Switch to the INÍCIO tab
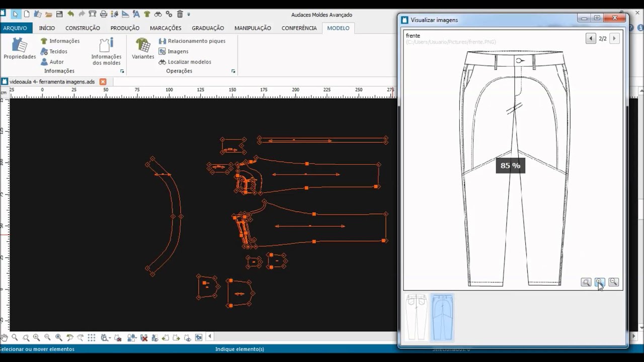Viewport: 644px width, 362px height. point(47,28)
